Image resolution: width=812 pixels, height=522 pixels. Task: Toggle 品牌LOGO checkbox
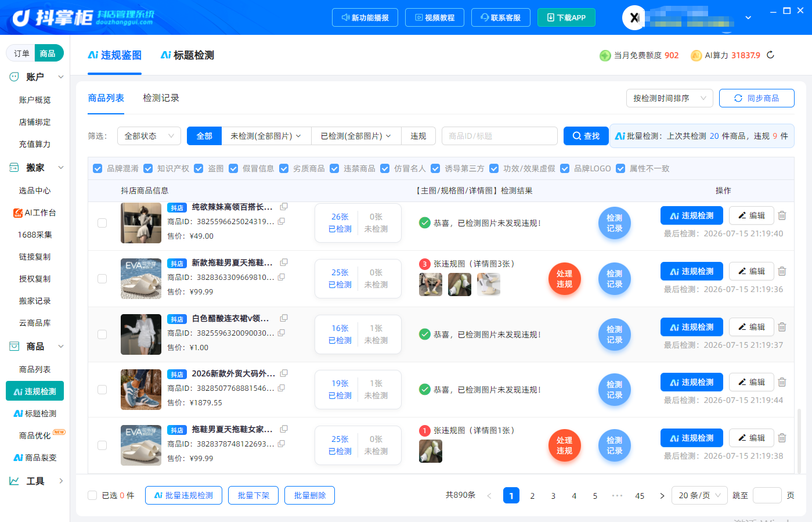click(x=565, y=168)
